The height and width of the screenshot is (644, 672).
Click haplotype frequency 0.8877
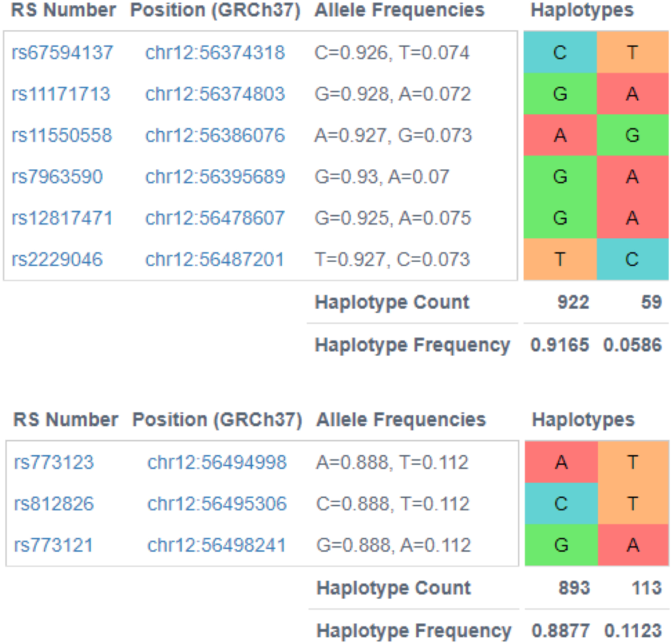561,631
